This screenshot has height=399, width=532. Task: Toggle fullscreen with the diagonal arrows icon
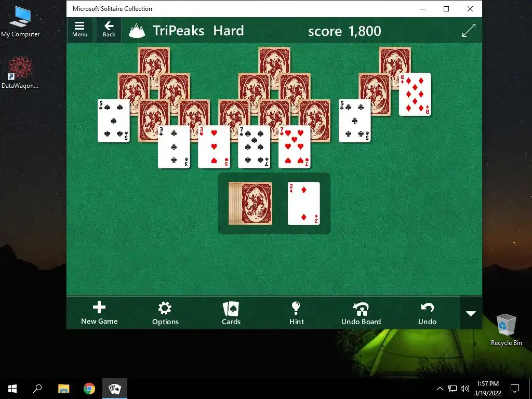469,31
